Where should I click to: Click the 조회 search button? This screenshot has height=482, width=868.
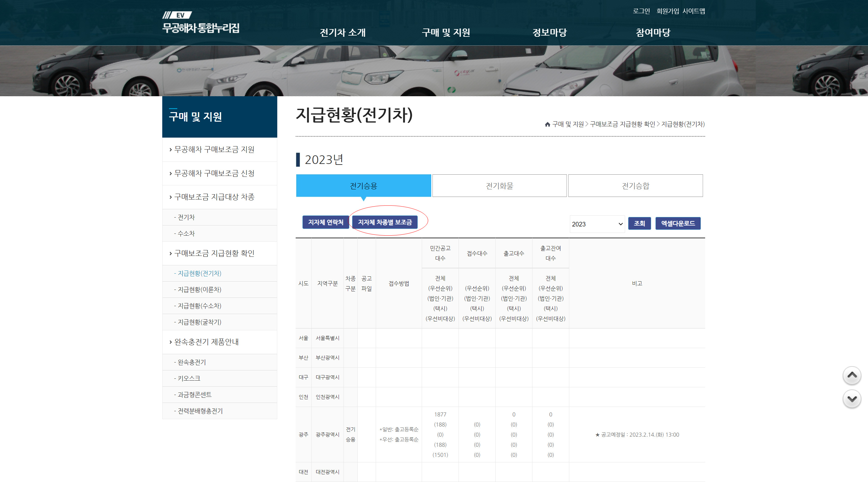(639, 223)
